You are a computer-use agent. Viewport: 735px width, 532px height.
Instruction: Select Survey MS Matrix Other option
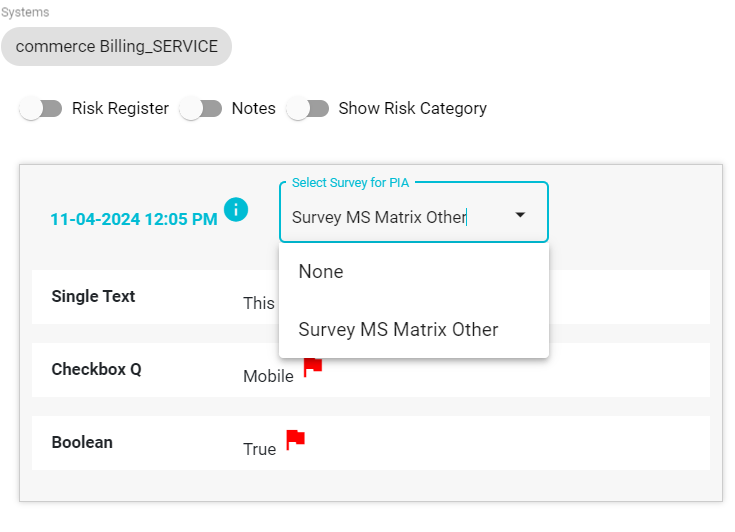point(413,330)
